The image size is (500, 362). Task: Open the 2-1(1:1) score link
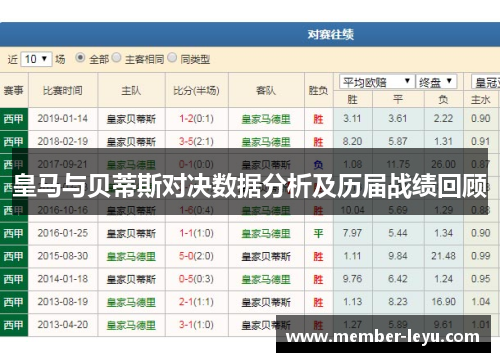tap(196, 302)
